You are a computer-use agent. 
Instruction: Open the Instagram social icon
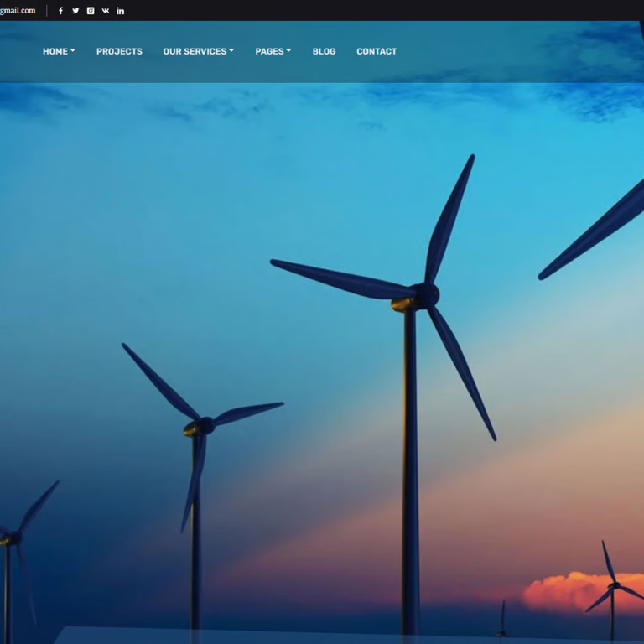click(x=91, y=11)
